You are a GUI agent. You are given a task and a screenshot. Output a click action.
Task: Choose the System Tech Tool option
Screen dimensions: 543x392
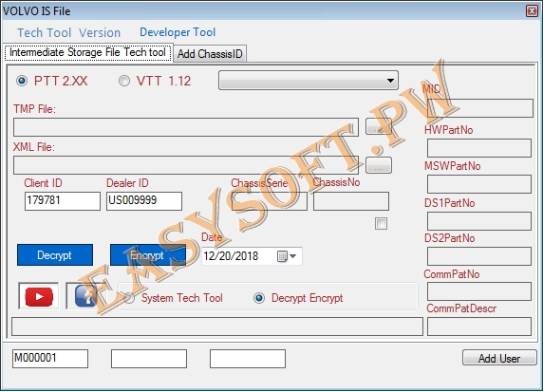(x=129, y=298)
